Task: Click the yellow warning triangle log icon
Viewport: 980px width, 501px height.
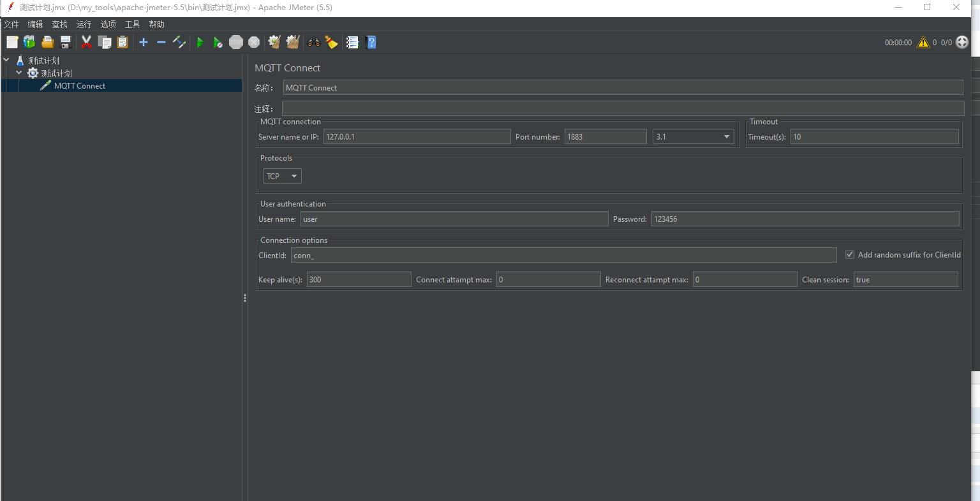Action: click(923, 42)
